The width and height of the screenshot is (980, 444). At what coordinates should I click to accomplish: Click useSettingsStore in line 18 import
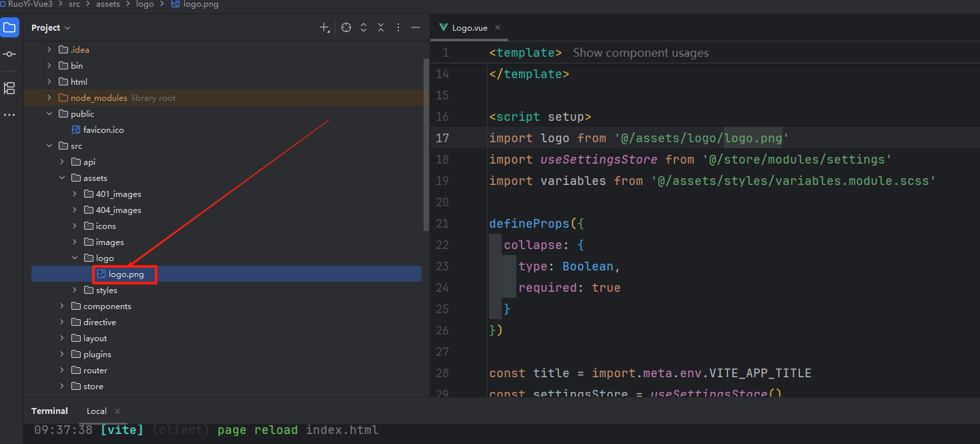tap(599, 160)
